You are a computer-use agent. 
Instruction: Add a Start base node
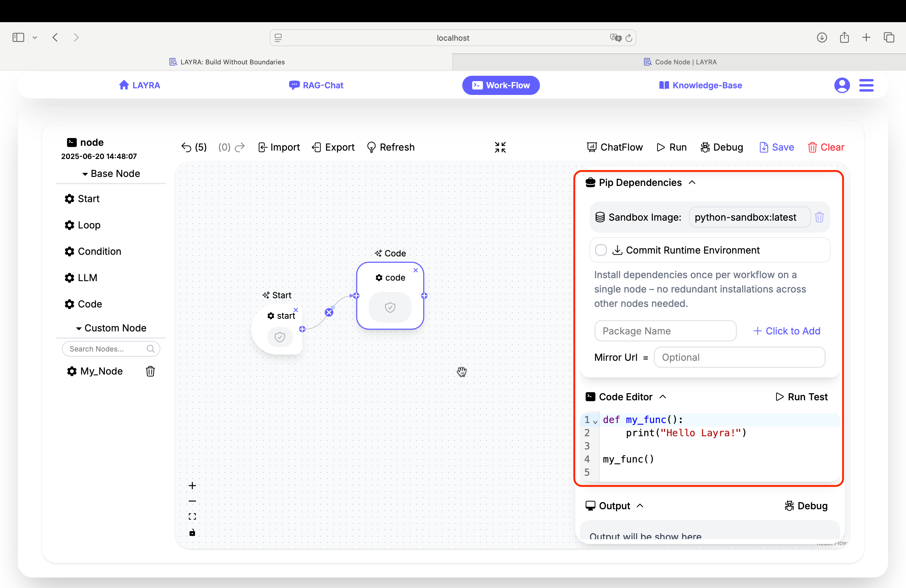coord(82,198)
